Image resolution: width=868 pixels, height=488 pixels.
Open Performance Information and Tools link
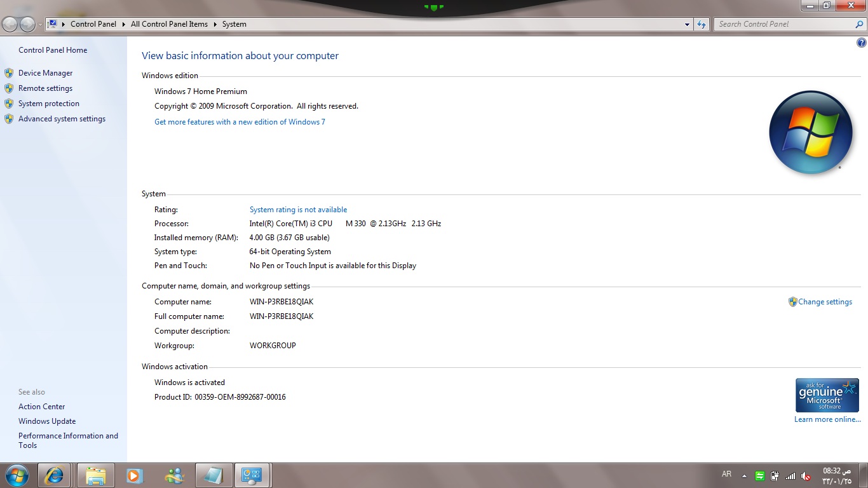pos(68,440)
